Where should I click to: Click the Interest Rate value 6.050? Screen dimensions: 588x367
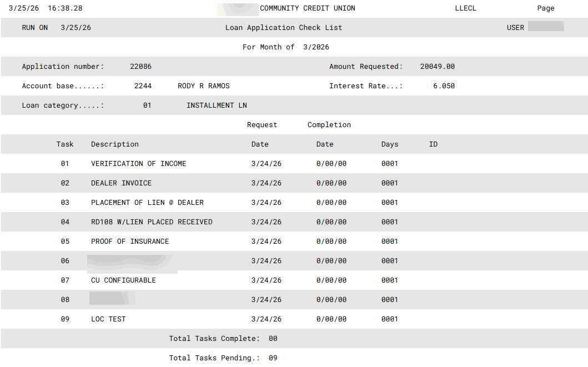[x=444, y=86]
